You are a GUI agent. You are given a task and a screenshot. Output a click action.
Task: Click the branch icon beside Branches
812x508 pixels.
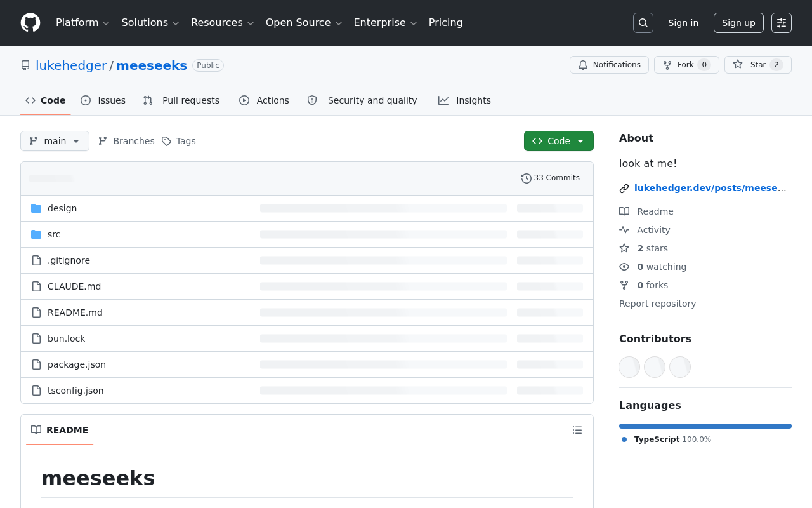[x=103, y=141]
